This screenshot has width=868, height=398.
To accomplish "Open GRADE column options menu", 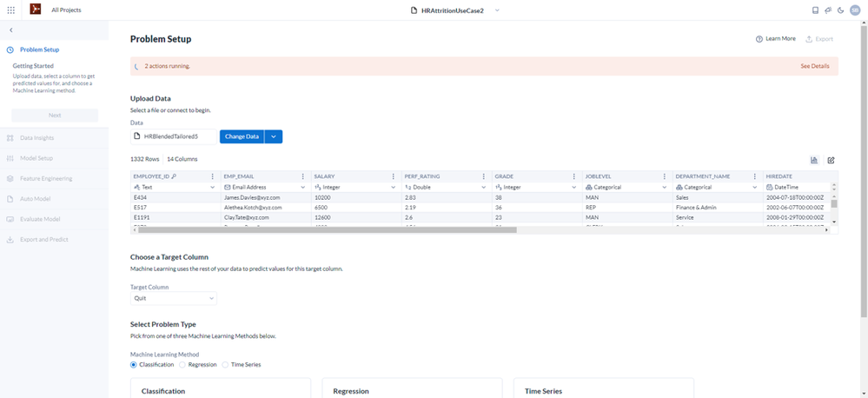I will 574,176.
